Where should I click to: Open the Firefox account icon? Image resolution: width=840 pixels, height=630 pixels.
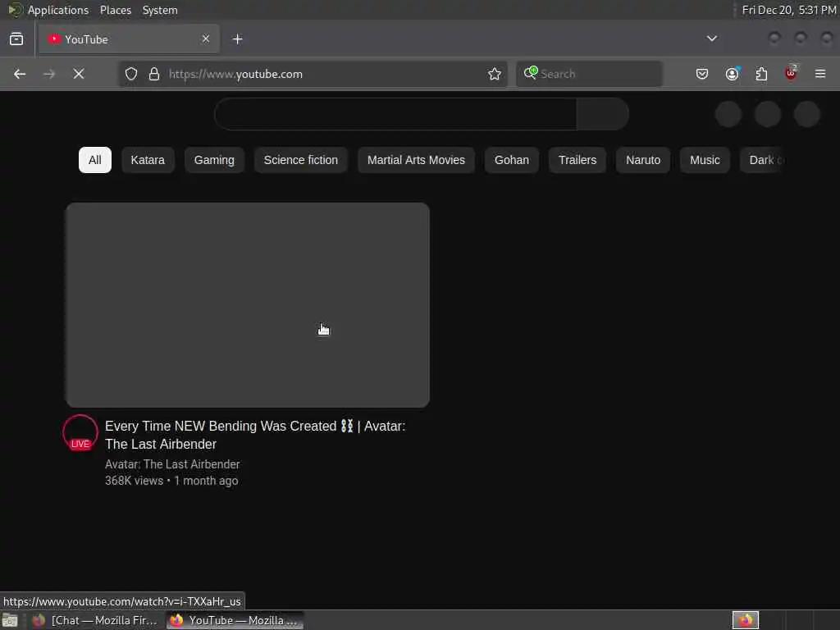point(733,74)
